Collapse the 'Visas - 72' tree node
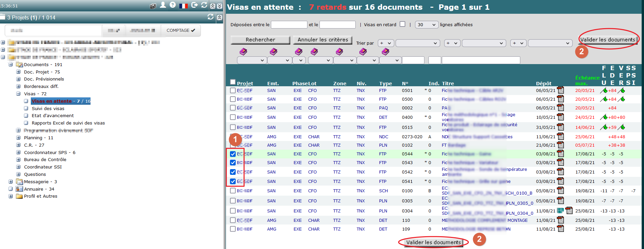The height and width of the screenshot is (249, 644). [x=18, y=94]
